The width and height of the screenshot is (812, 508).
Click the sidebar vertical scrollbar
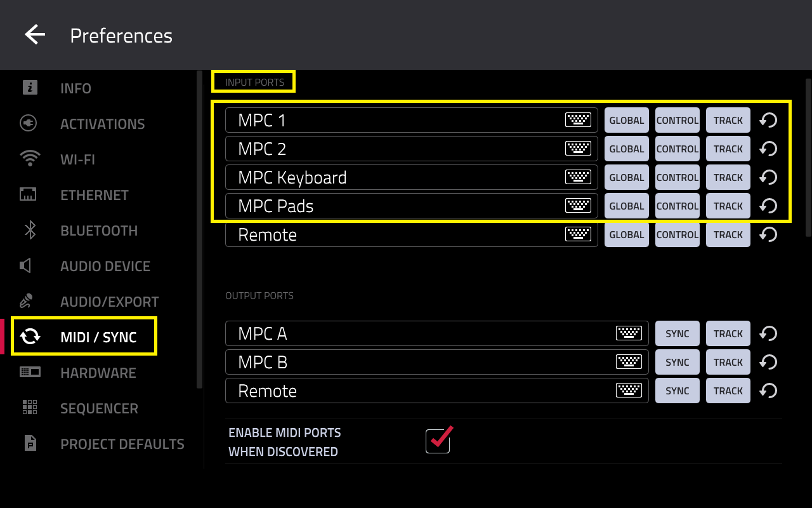200,229
